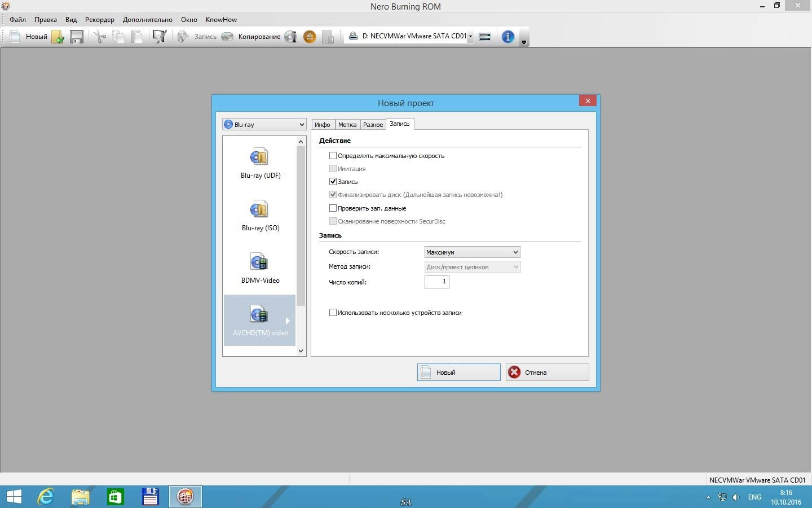Click the disc info icon

290,37
